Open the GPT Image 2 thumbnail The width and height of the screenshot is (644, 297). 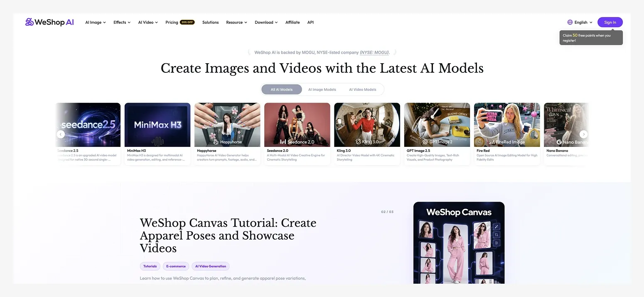437,125
